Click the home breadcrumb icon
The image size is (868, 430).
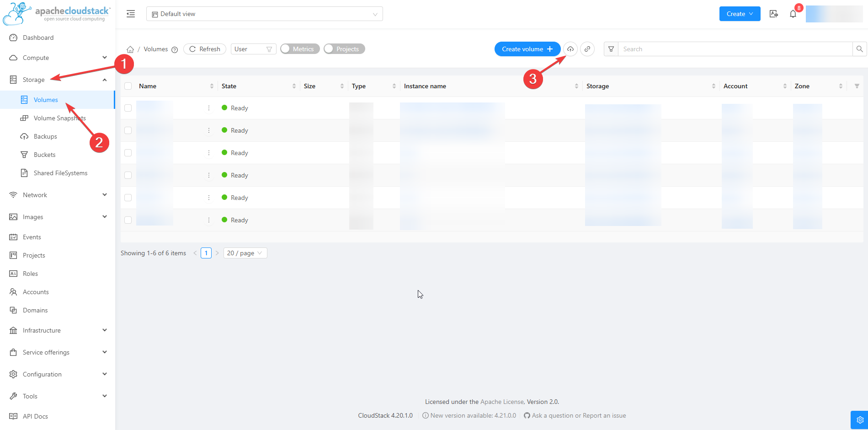130,49
